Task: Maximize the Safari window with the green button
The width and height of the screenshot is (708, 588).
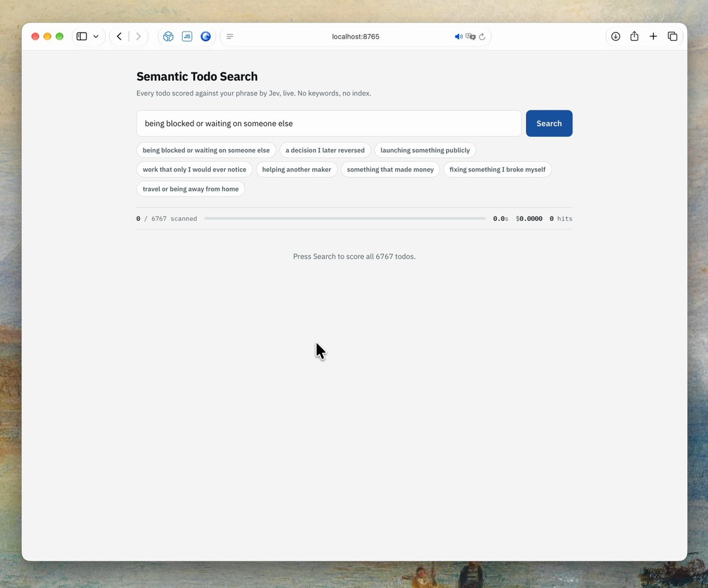Action: point(60,37)
